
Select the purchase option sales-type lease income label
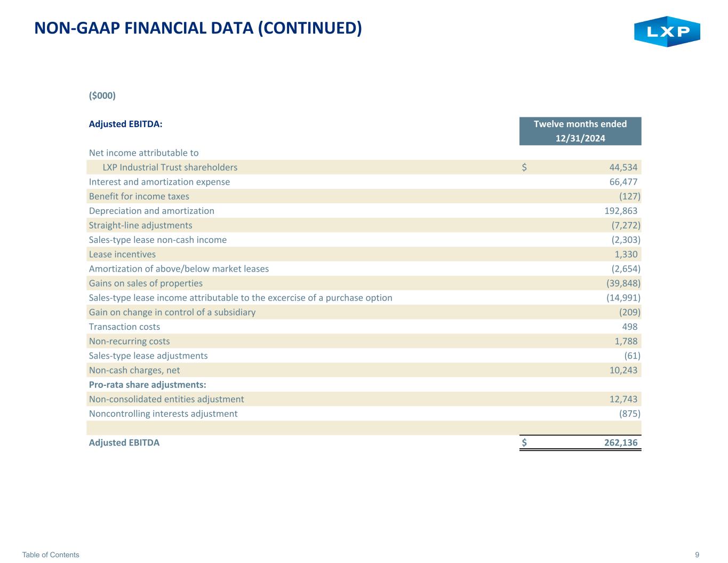pos(241,297)
